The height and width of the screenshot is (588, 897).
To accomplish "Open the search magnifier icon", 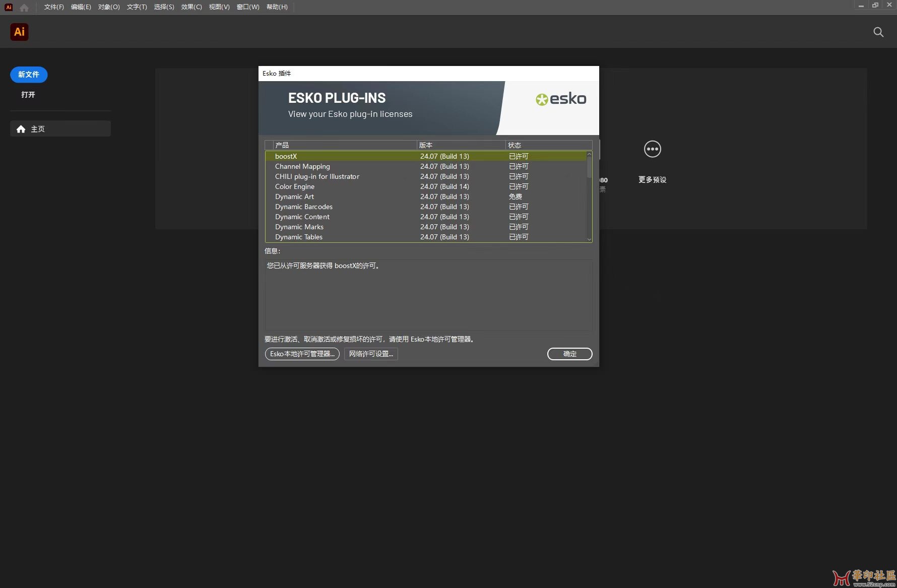I will tap(878, 32).
